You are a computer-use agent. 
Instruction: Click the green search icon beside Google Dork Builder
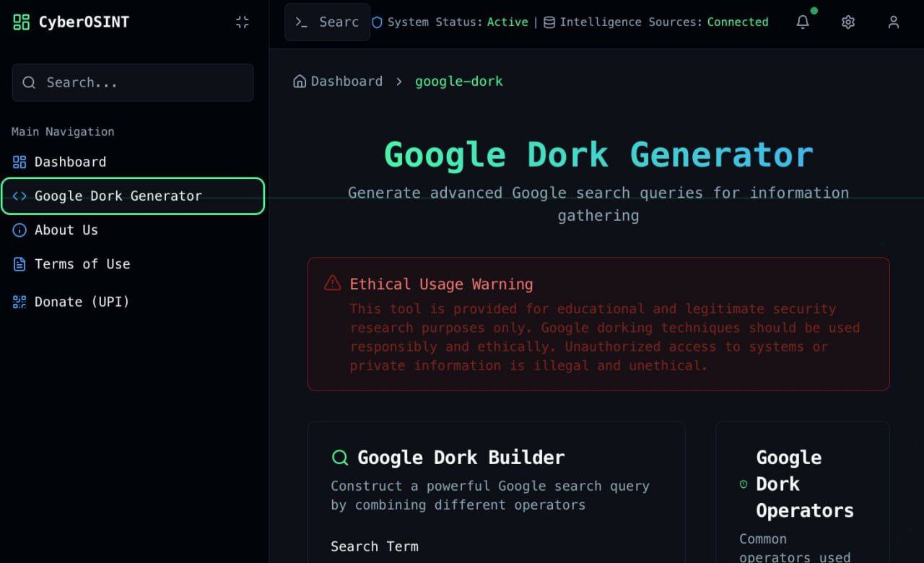pos(339,457)
